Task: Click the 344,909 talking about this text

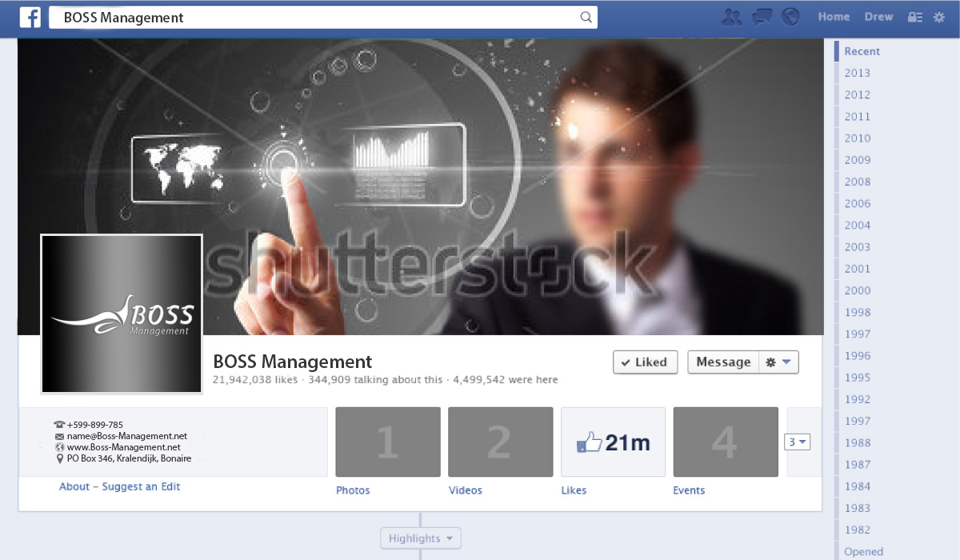Action: (x=375, y=380)
